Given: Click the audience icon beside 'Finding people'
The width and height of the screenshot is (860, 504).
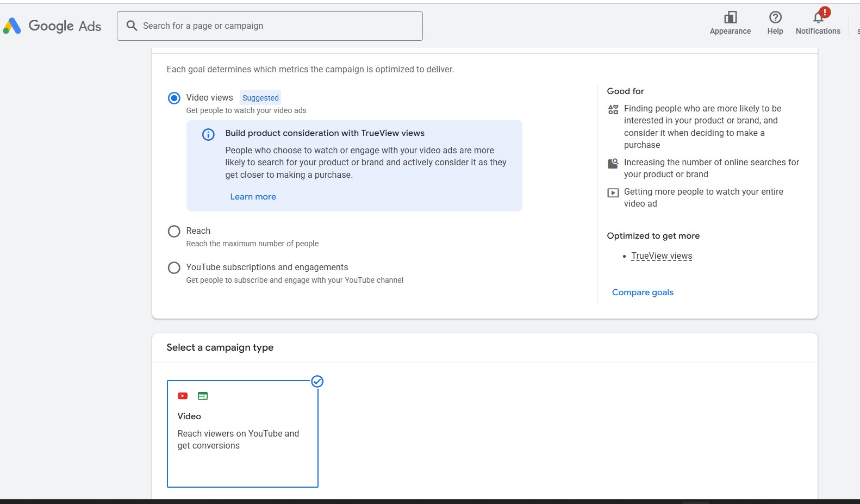Looking at the screenshot, I should tap(613, 109).
